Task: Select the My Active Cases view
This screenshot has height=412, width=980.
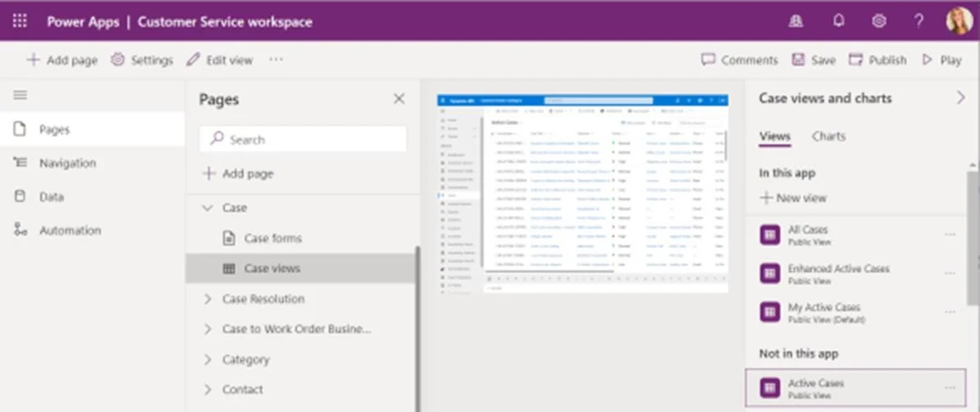Action: (856, 312)
